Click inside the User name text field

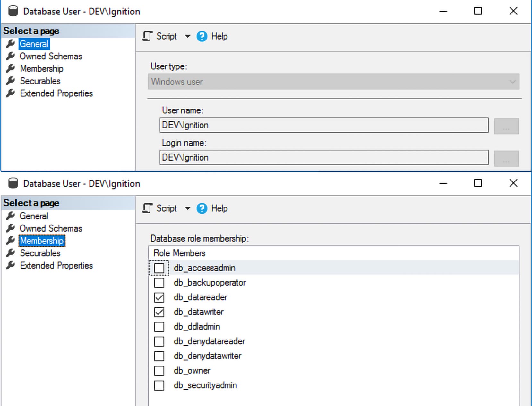[323, 125]
